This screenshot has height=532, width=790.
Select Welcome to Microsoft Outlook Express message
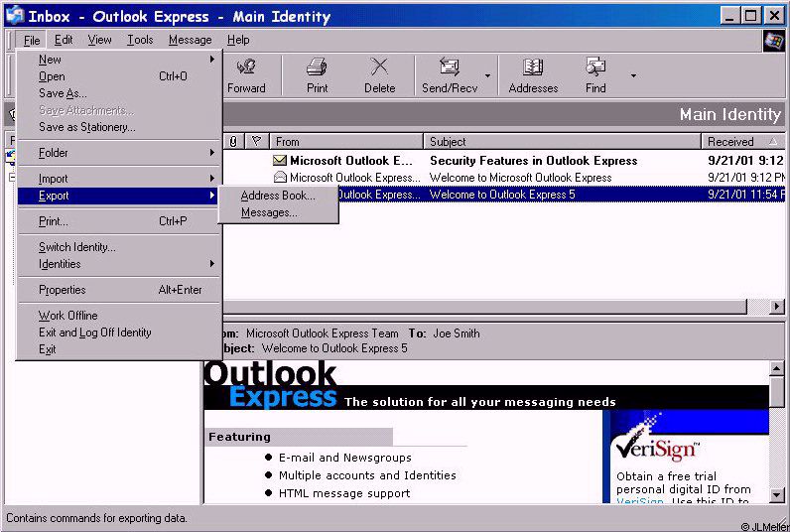click(504, 178)
